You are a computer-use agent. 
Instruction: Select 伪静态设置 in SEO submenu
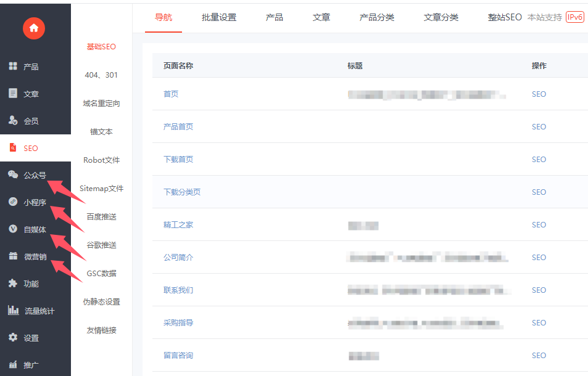[101, 302]
